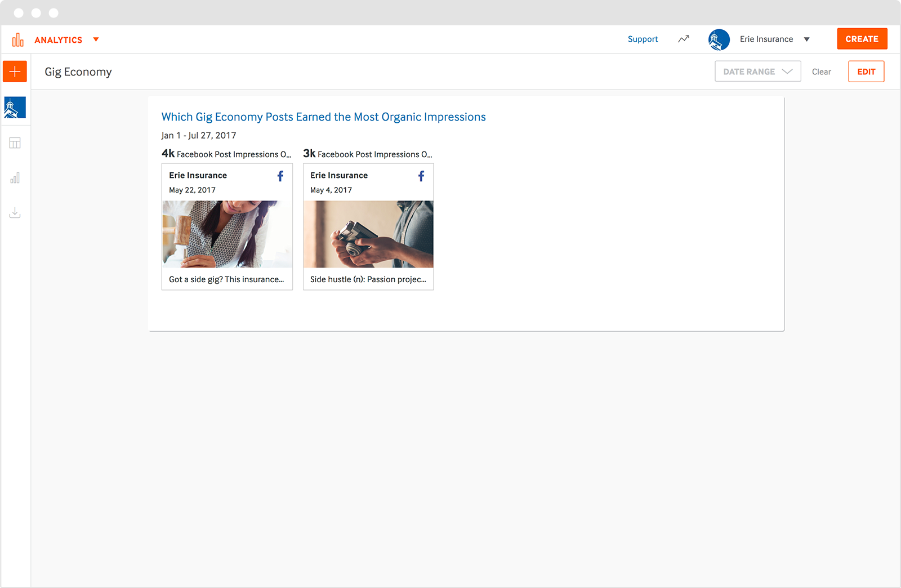Click the Erie Insurance account name
Image resolution: width=901 pixels, height=588 pixels.
point(766,39)
